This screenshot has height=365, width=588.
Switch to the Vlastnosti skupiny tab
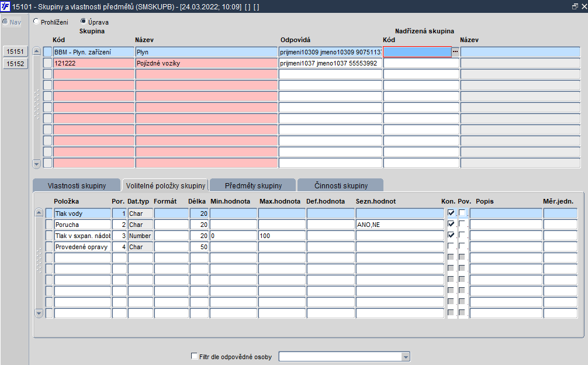pos(77,185)
